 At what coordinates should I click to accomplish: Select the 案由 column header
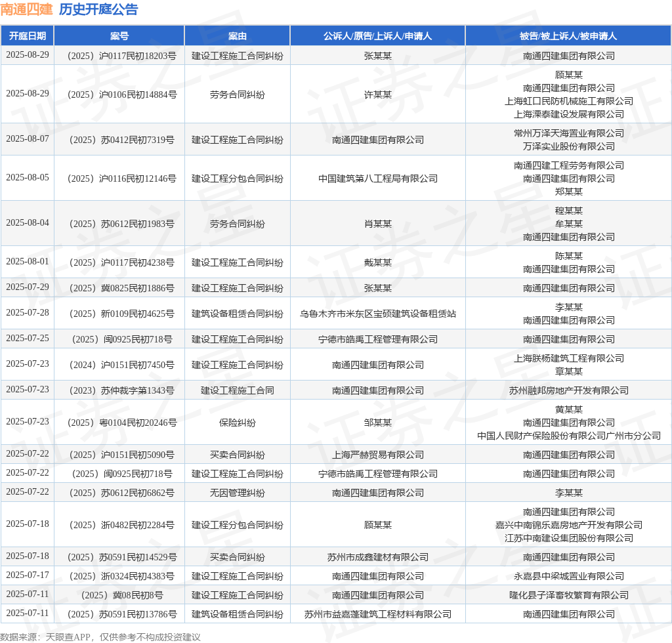(x=238, y=36)
